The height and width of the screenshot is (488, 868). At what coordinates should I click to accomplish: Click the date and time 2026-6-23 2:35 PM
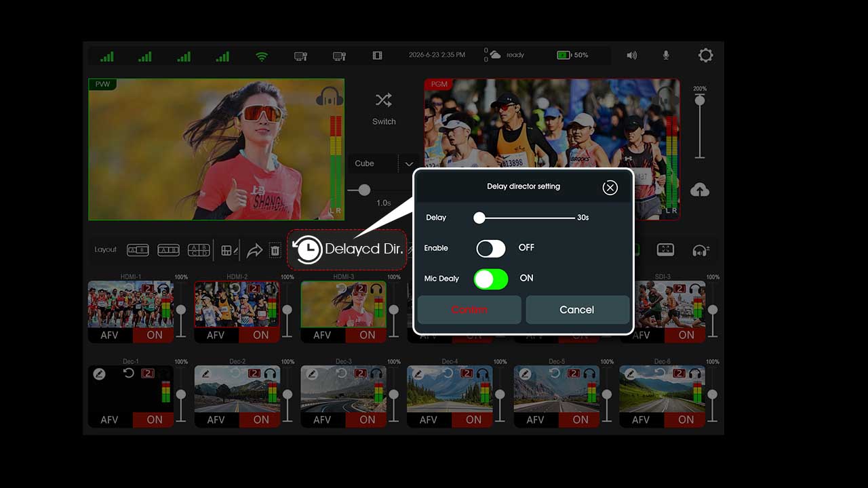pos(437,55)
